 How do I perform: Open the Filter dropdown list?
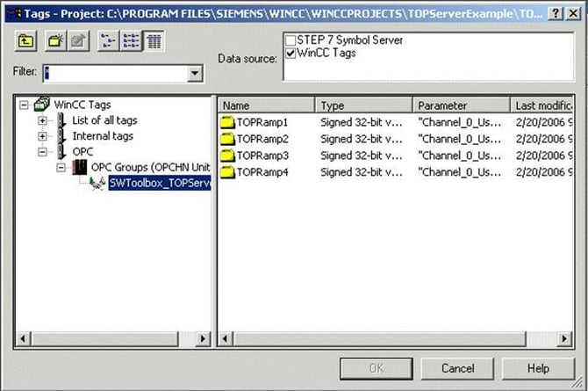click(x=195, y=74)
